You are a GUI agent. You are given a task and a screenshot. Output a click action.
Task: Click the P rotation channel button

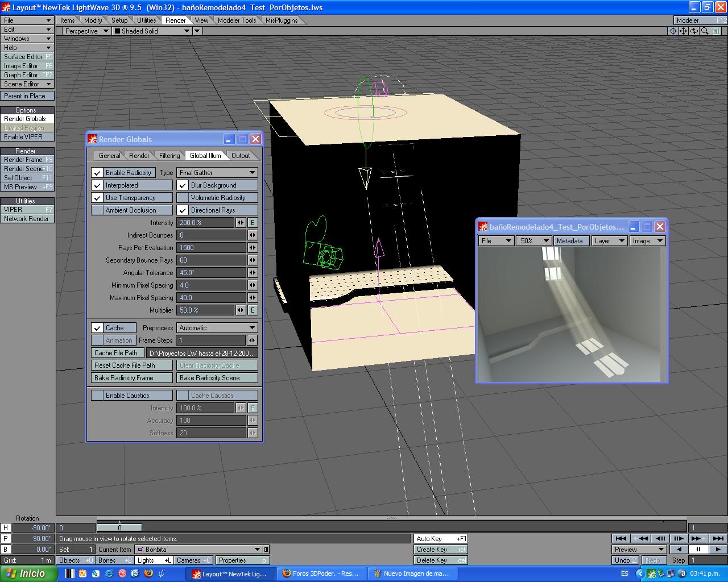(6, 539)
